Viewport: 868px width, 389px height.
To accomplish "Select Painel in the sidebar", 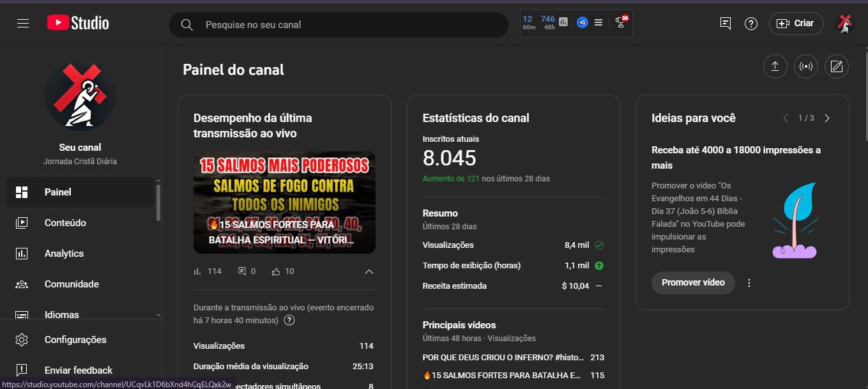I will point(80,192).
